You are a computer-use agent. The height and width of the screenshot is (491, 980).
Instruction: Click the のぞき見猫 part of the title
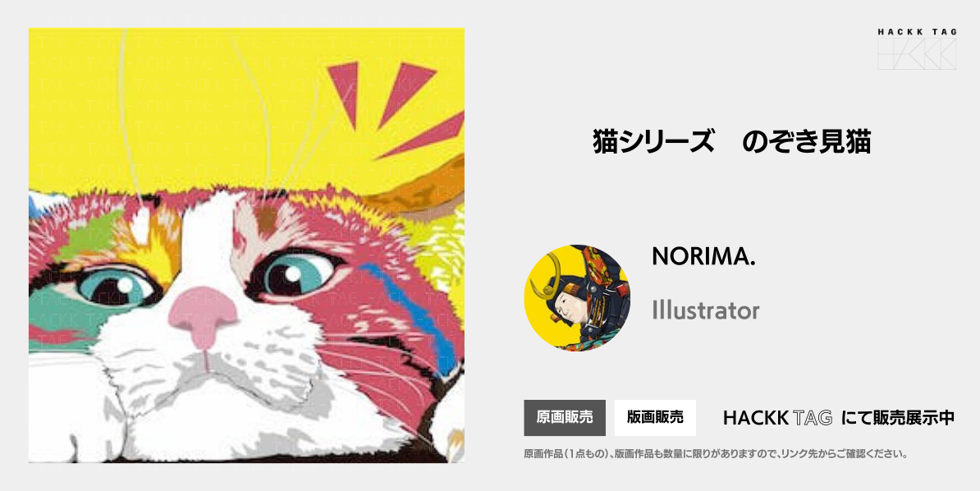click(806, 143)
